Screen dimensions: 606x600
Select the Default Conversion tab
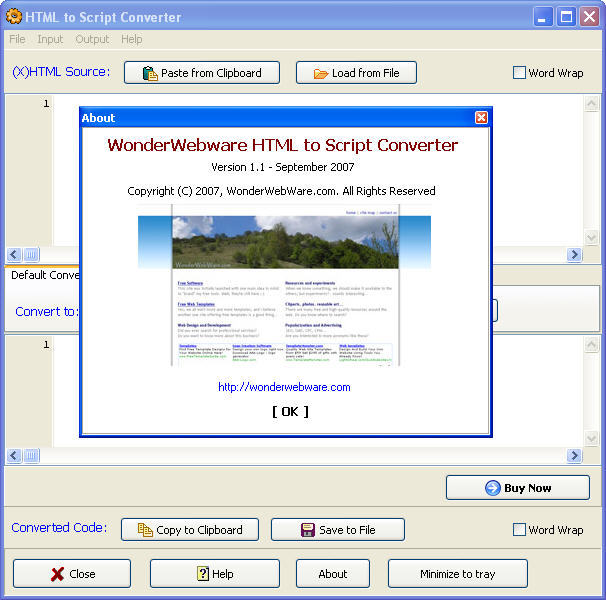click(x=43, y=275)
